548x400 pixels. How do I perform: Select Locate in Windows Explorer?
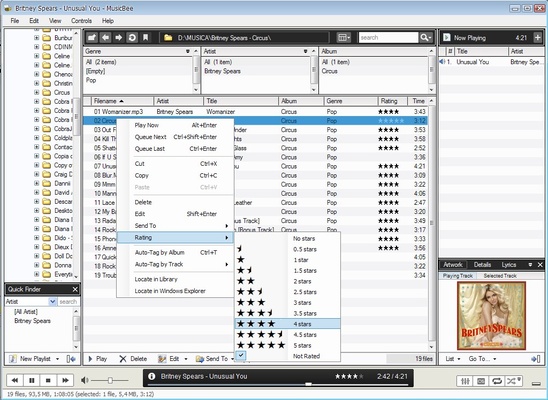175,291
